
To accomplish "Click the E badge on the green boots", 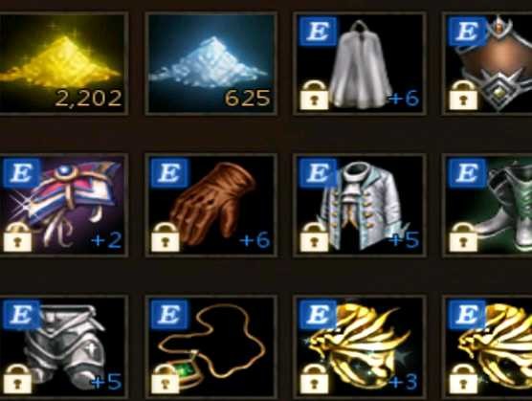I will pos(467,172).
